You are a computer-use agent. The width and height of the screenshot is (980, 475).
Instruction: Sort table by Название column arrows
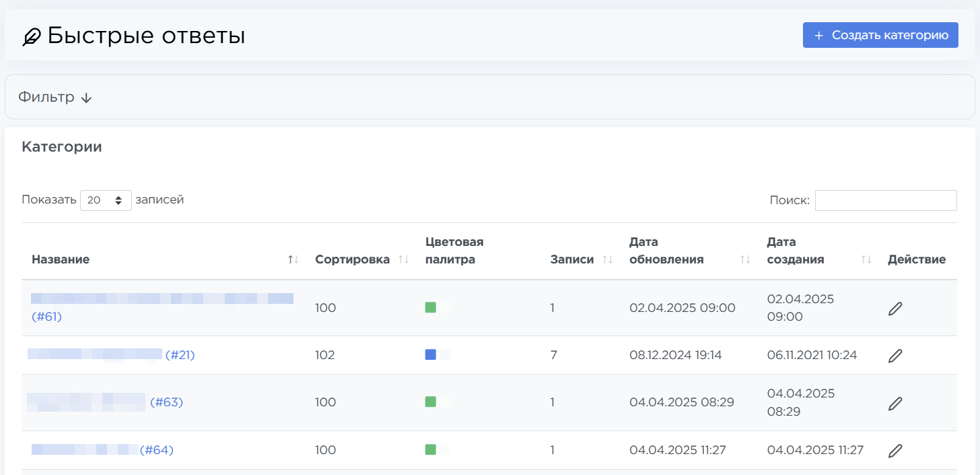(293, 259)
